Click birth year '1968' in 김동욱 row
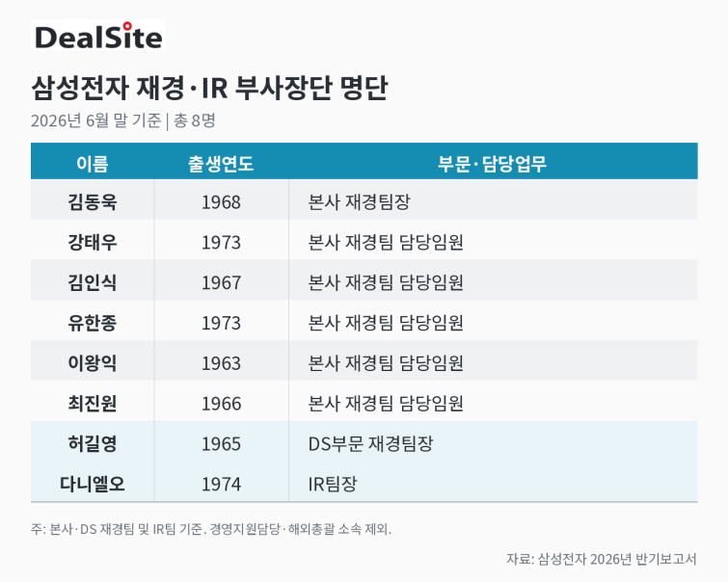728x582 pixels. (221, 202)
